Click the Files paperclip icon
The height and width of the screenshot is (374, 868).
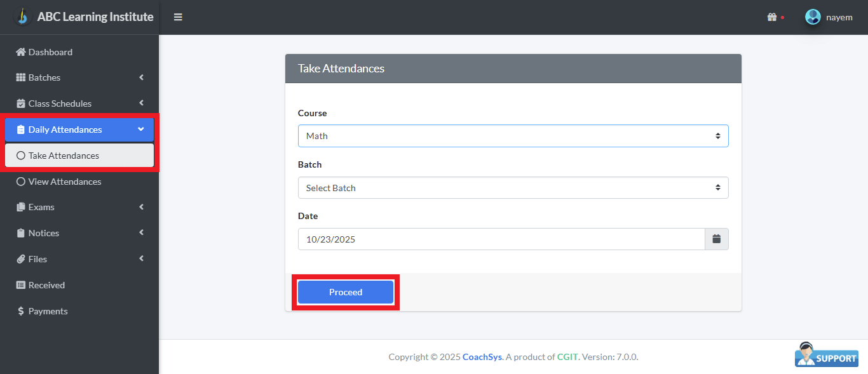[x=20, y=258]
